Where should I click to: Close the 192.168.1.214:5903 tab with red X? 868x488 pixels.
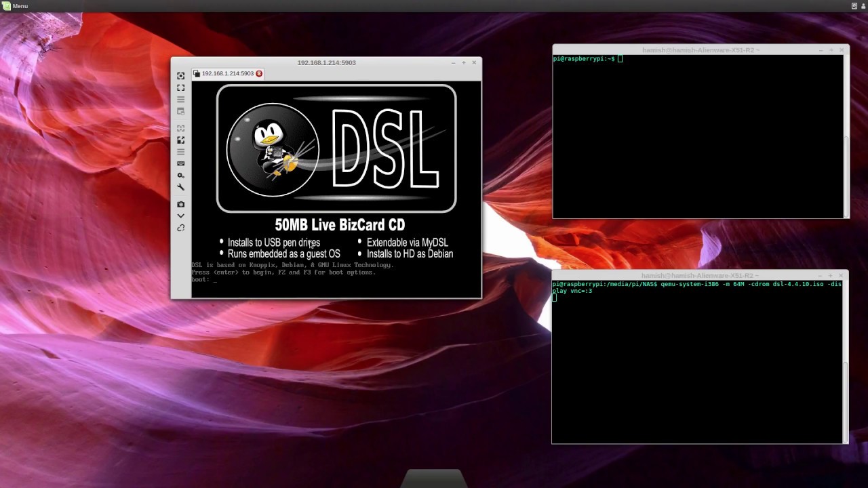(x=259, y=73)
